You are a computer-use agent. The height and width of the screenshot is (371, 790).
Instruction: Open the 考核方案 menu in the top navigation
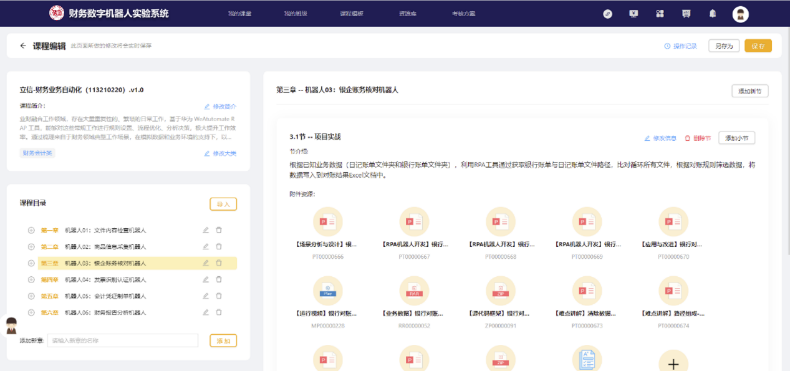pos(463,14)
